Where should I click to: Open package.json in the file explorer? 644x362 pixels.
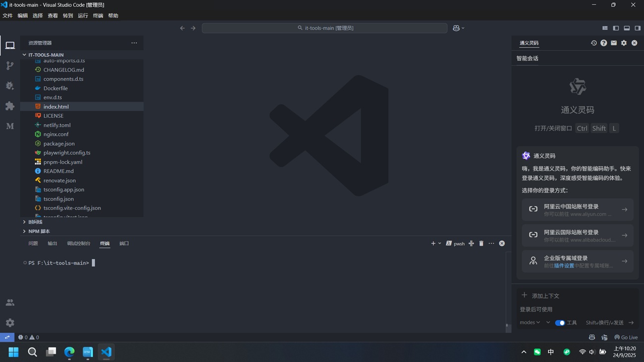coord(59,144)
